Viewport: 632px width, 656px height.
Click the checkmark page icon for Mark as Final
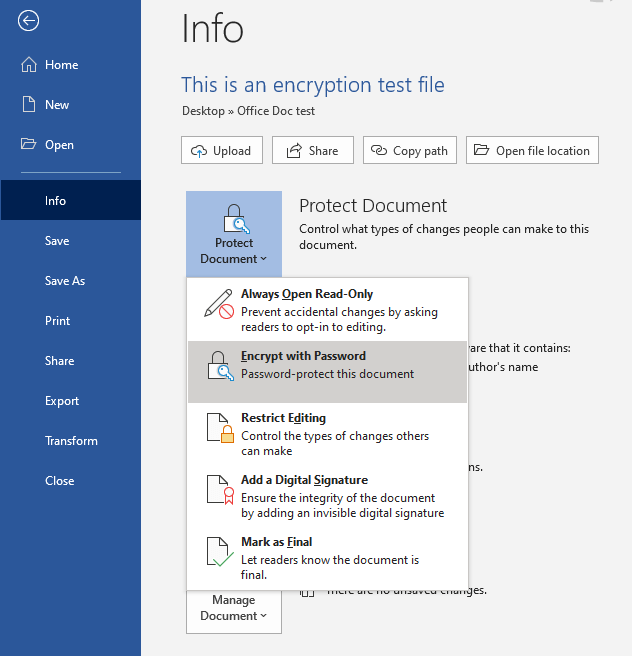(x=220, y=552)
